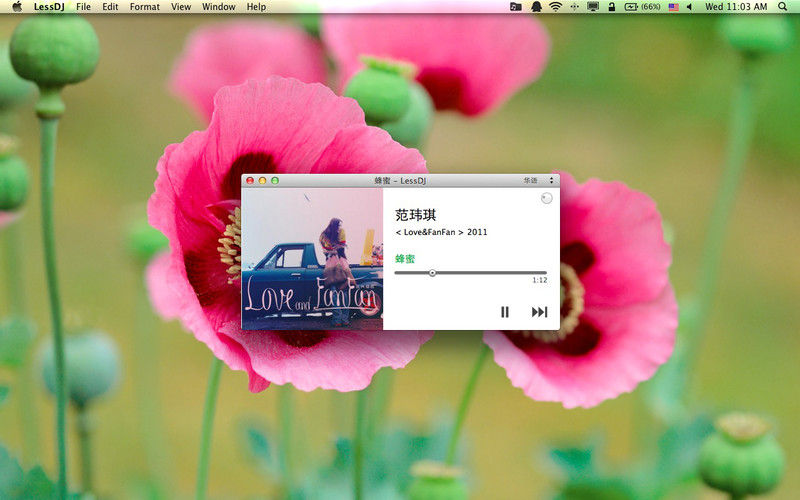Click the Love and FanFan album cover
800x500 pixels.
tap(312, 259)
